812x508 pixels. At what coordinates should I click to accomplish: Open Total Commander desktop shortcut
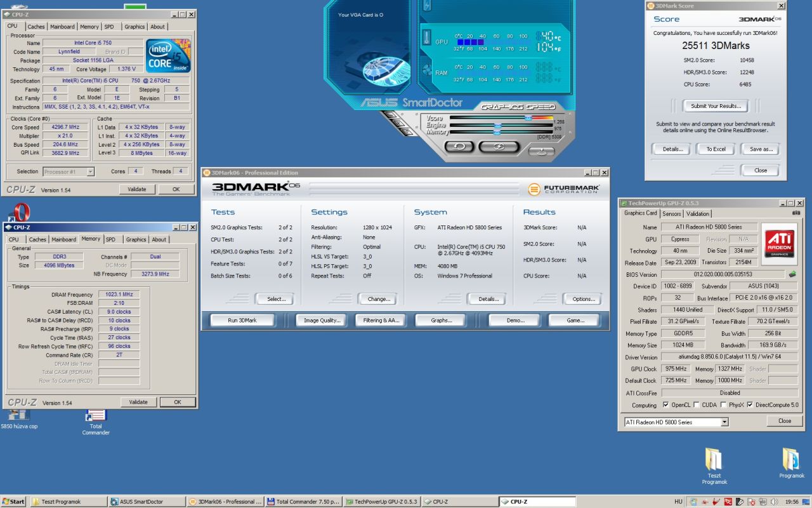(x=96, y=422)
